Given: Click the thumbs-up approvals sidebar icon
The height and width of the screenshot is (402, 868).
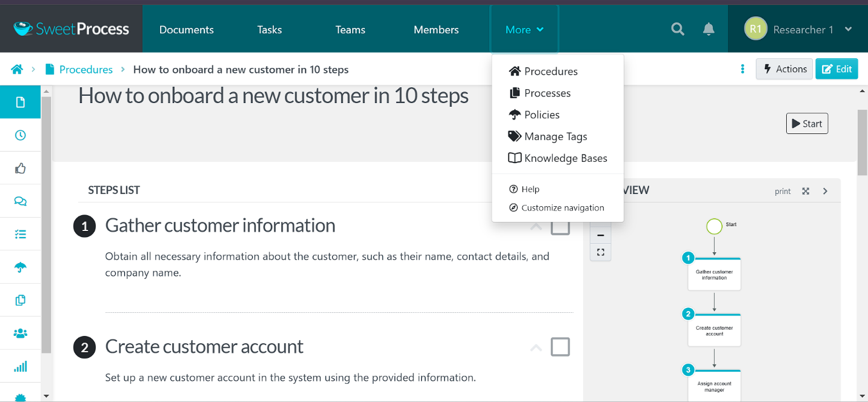Looking at the screenshot, I should [x=21, y=168].
